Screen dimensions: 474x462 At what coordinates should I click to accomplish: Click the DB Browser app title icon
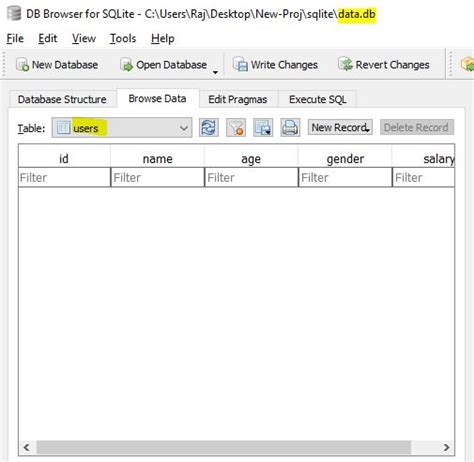[x=14, y=14]
